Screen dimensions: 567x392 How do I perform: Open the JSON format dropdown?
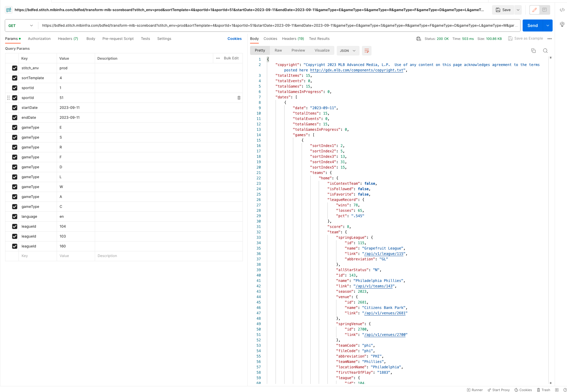[x=348, y=51]
